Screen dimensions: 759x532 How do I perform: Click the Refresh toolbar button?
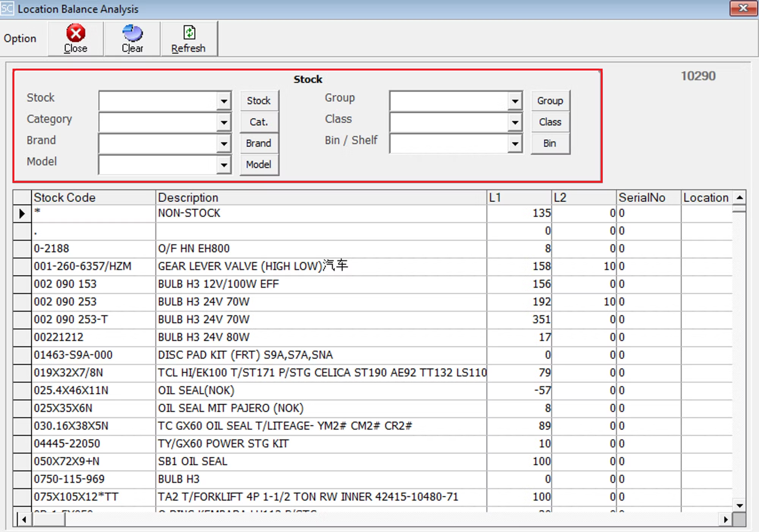pos(189,39)
